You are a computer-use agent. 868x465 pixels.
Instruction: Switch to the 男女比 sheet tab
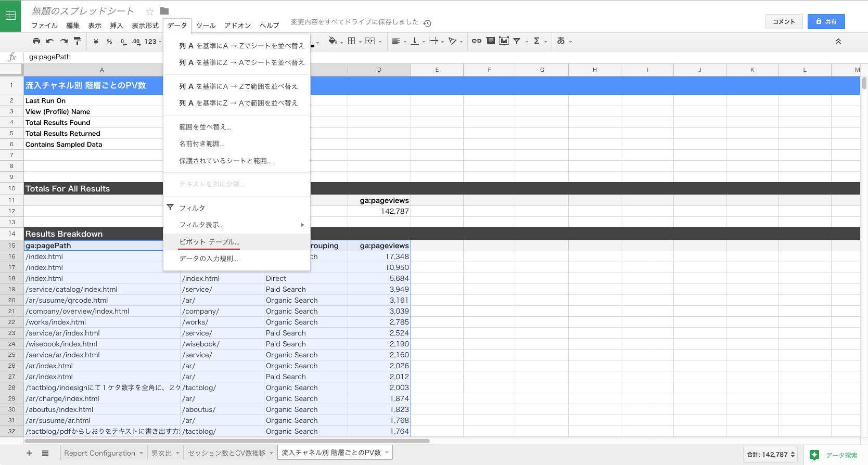pyautogui.click(x=161, y=453)
